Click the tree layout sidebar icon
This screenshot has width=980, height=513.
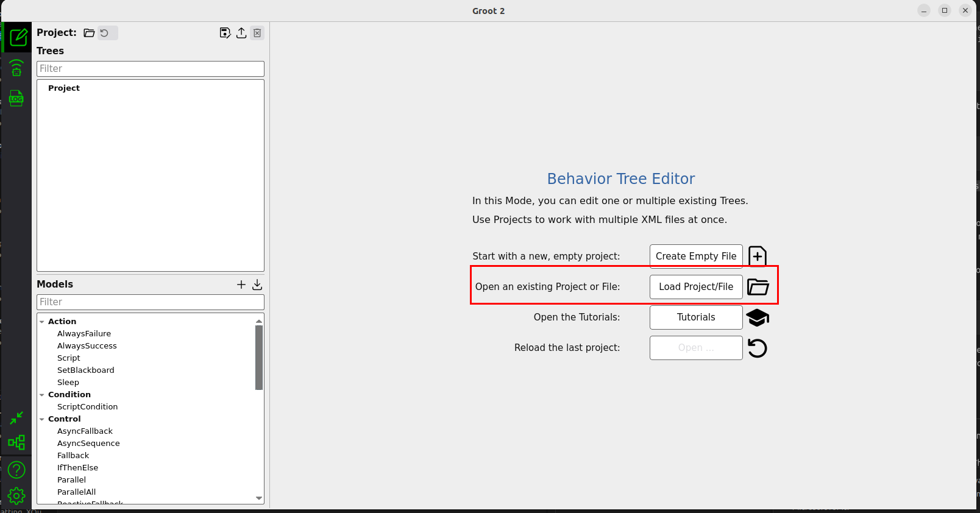click(16, 442)
